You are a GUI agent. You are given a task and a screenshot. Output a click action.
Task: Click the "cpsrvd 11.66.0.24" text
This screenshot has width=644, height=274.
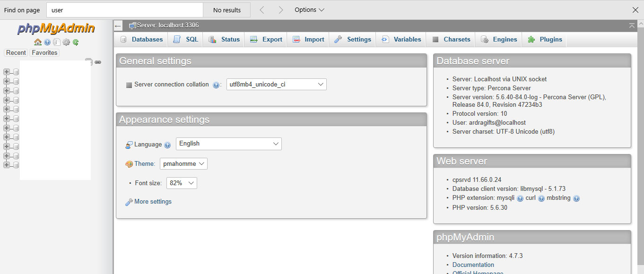click(477, 180)
